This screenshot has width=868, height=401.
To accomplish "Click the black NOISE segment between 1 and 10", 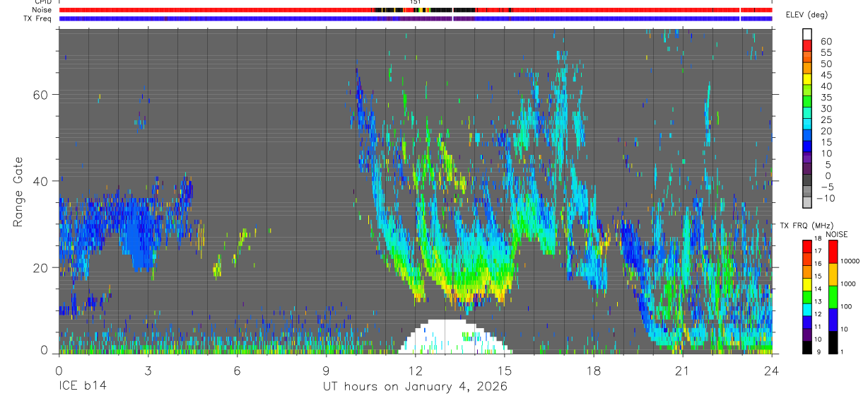I will click(833, 341).
